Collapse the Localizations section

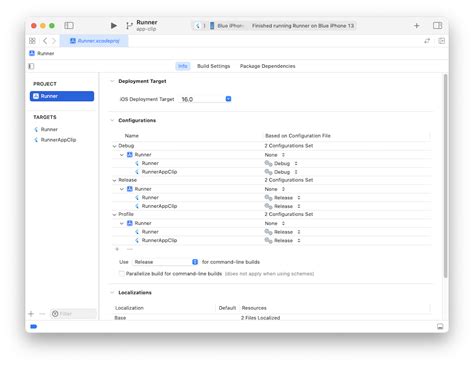pos(112,293)
